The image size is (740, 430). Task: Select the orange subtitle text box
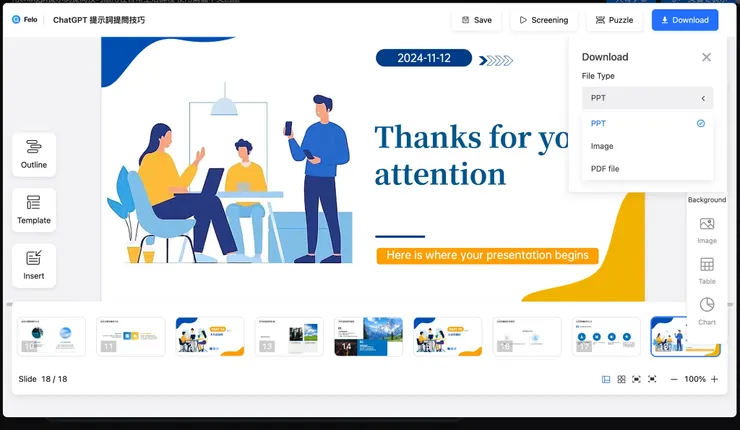coord(488,255)
